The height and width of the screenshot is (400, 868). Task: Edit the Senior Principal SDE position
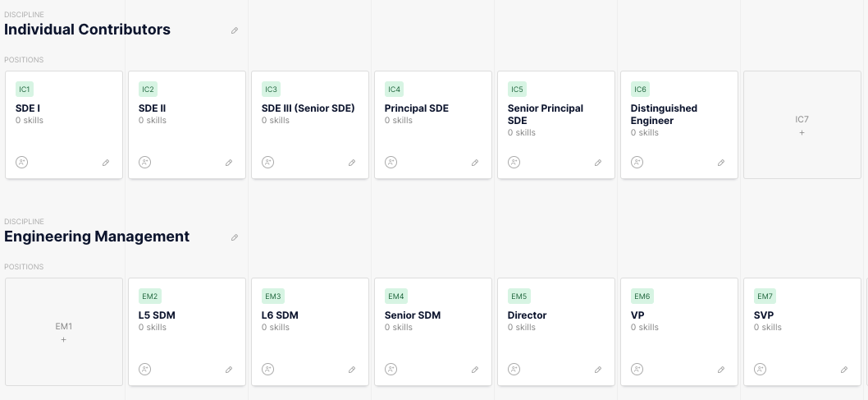coord(598,163)
